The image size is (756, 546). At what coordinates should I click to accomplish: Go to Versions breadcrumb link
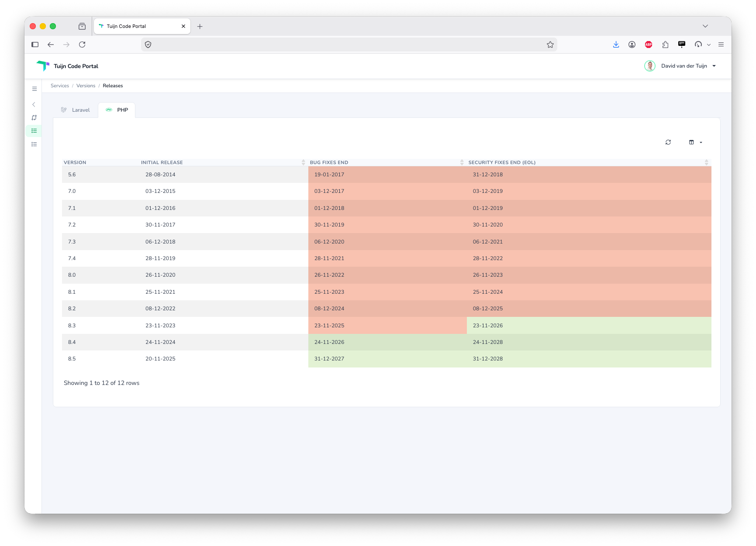[x=86, y=86]
